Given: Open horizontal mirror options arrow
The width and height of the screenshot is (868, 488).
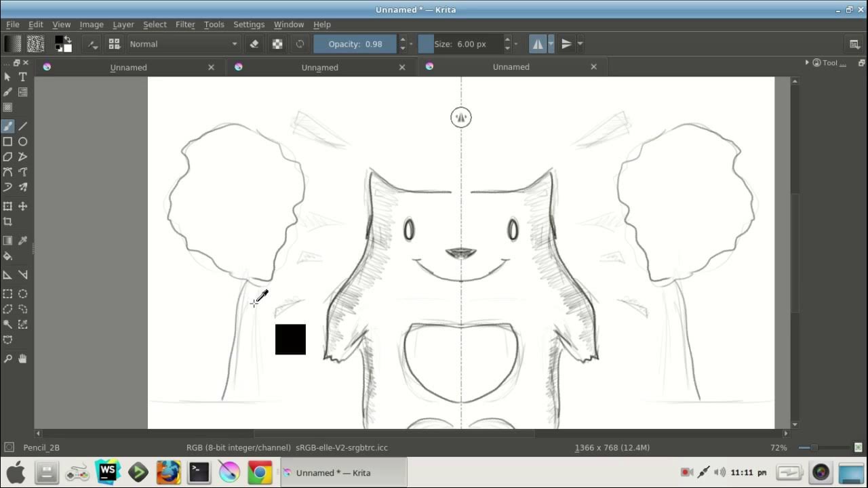Looking at the screenshot, I should (x=551, y=44).
